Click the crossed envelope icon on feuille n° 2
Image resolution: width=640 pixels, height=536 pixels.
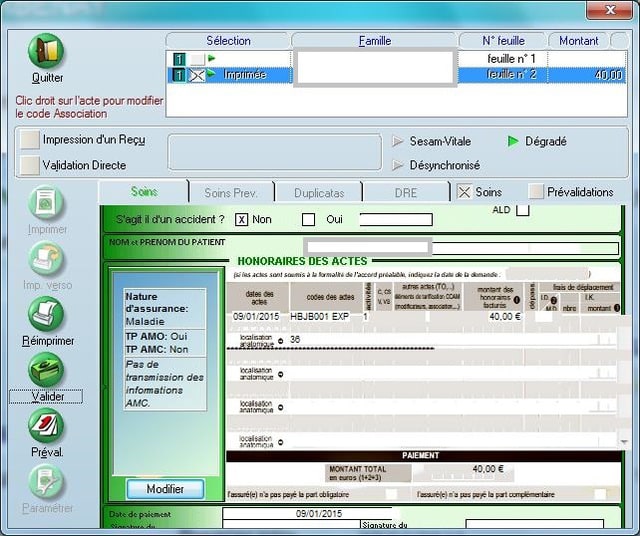click(x=197, y=75)
